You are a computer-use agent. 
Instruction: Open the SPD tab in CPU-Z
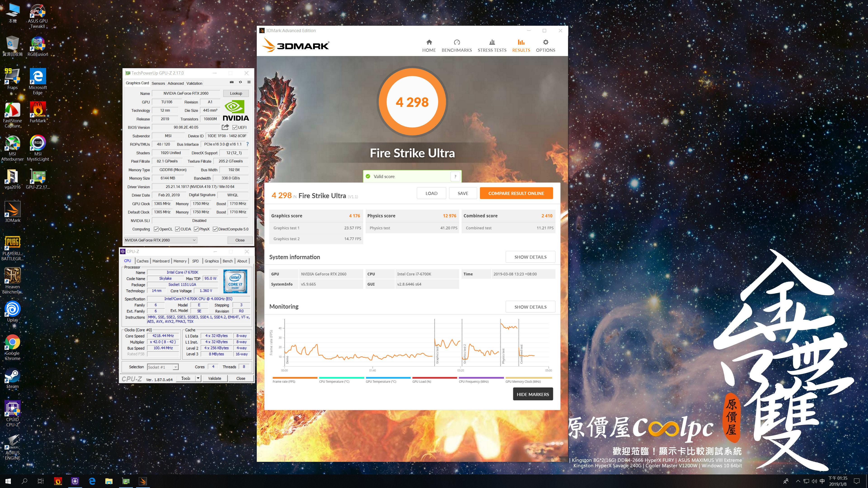pyautogui.click(x=195, y=261)
